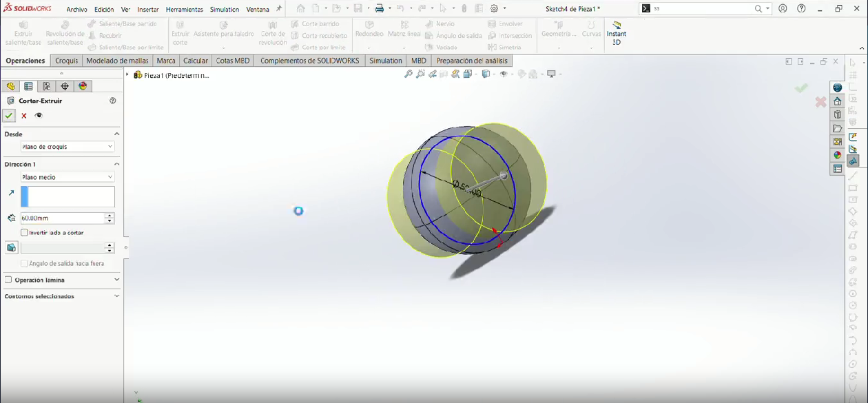Open SOLIDWORKS Resources home task pane tab
Viewport: 868px width, 403px height.
[x=838, y=101]
